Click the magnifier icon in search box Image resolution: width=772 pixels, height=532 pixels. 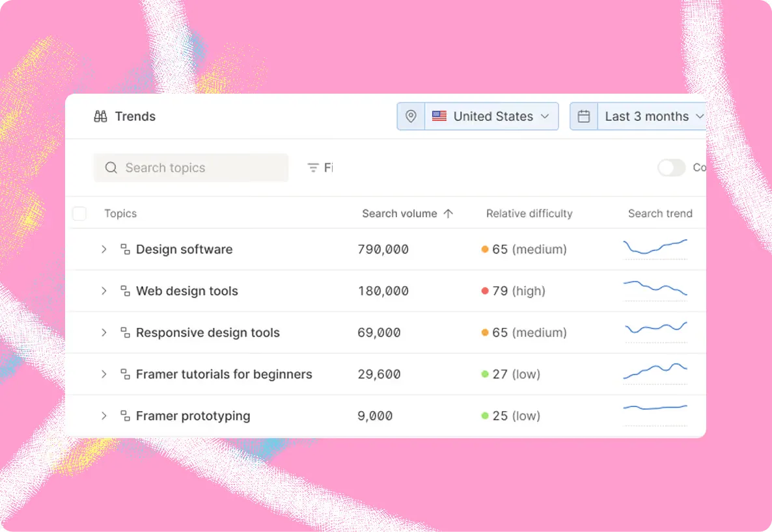point(111,168)
